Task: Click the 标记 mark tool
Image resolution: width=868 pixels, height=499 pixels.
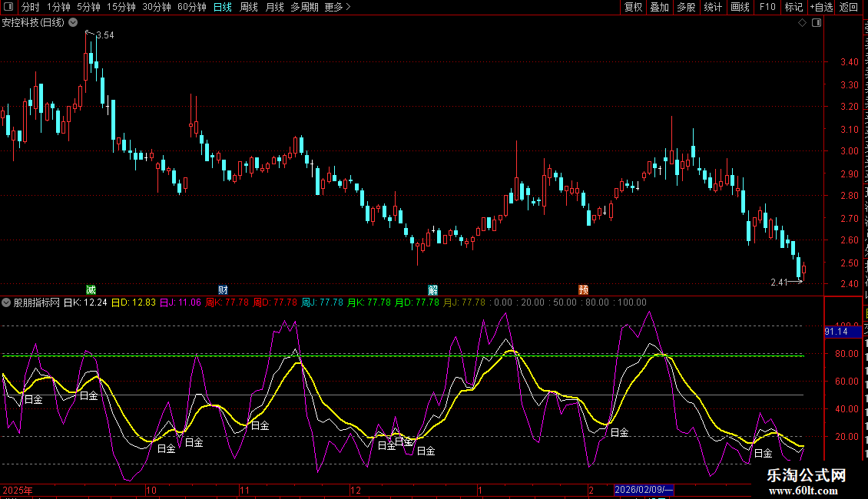Action: coord(793,7)
